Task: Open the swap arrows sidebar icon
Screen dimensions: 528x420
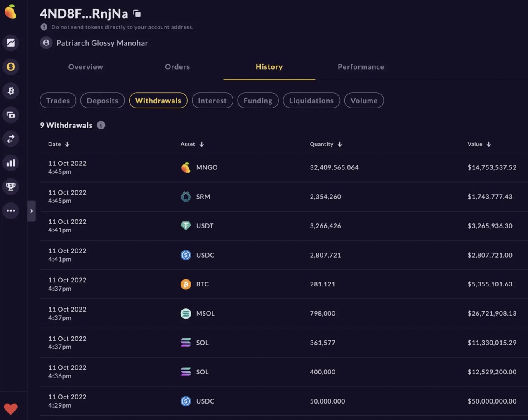Action: pos(11,139)
